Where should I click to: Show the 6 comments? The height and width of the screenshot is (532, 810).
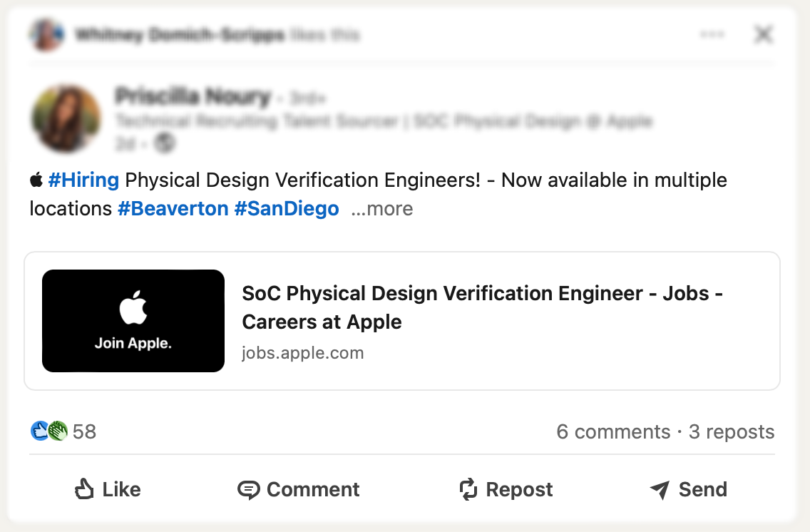613,432
